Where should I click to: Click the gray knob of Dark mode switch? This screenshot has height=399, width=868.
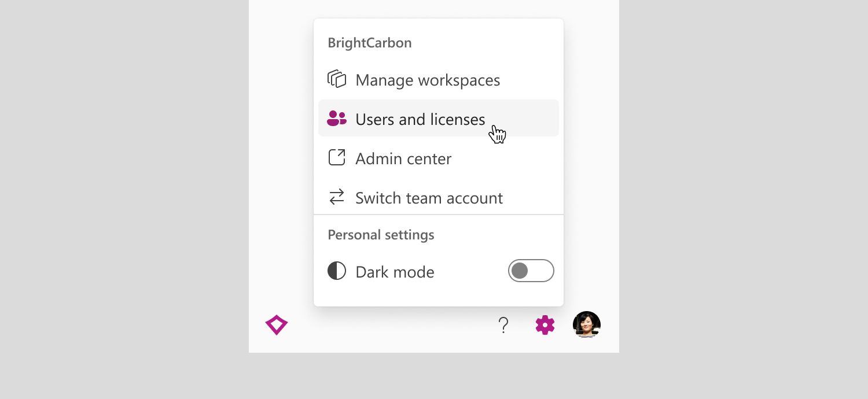pyautogui.click(x=520, y=271)
